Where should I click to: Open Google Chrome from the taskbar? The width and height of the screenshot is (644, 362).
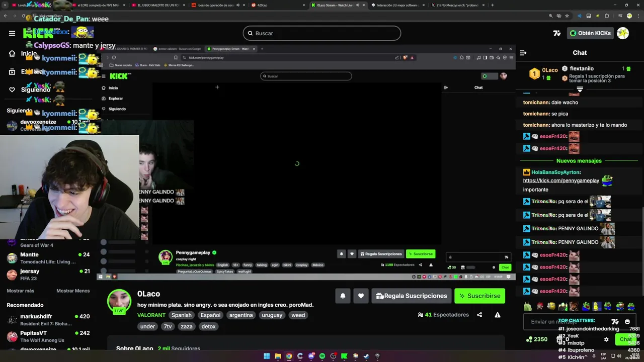point(289,356)
